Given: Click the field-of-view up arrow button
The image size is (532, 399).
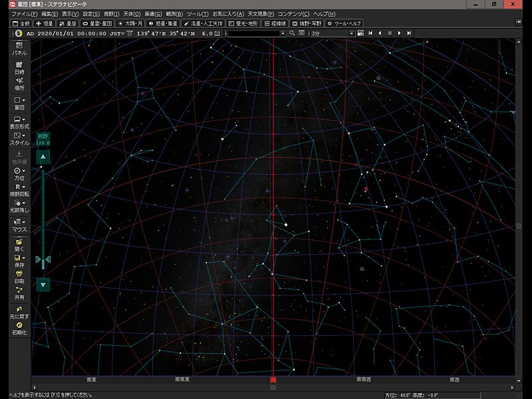Looking at the screenshot, I should [x=43, y=157].
